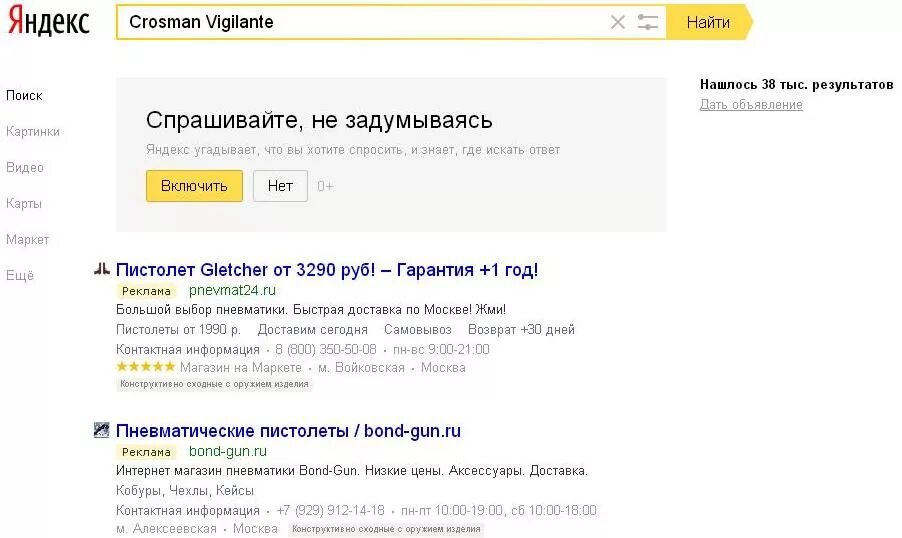This screenshot has height=538, width=902.
Task: Open the green pnevmat24.ru URL
Action: coord(232,290)
